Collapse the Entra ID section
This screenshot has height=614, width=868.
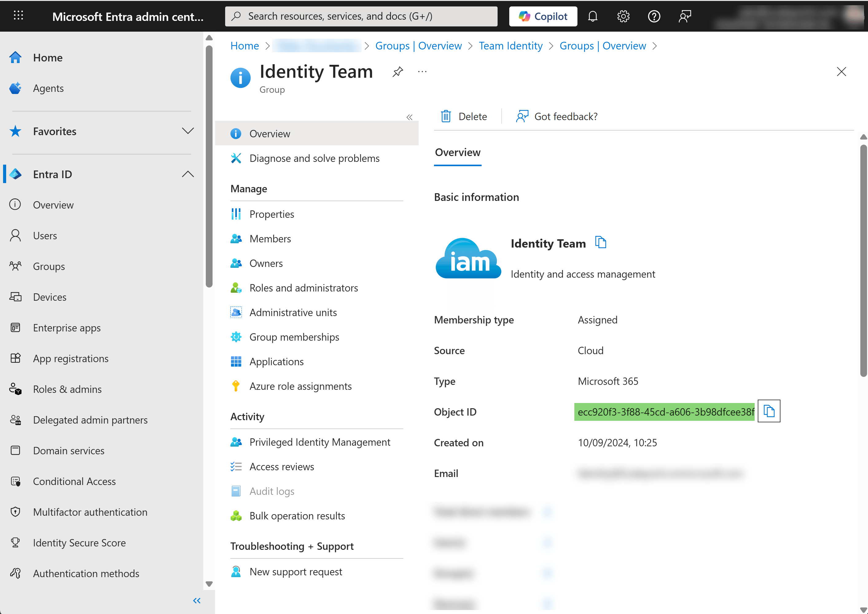pos(187,174)
